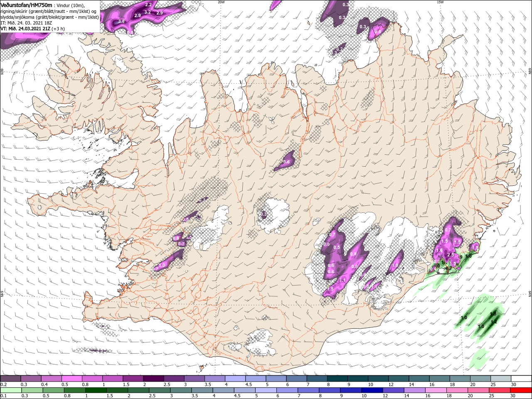Click the 0.4 label on the snow legend
The width and height of the screenshot is (532, 399).
click(x=45, y=385)
